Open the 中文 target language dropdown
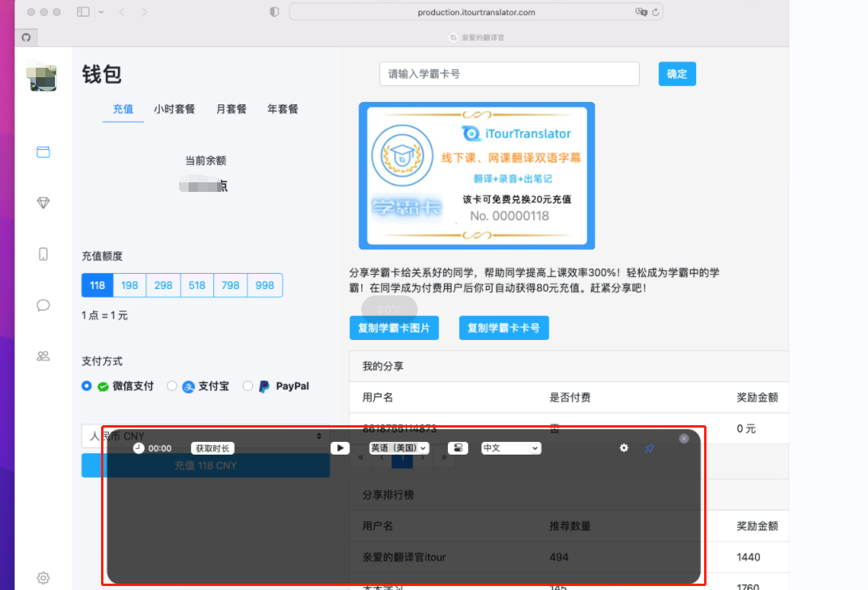868x590 pixels. [x=511, y=448]
